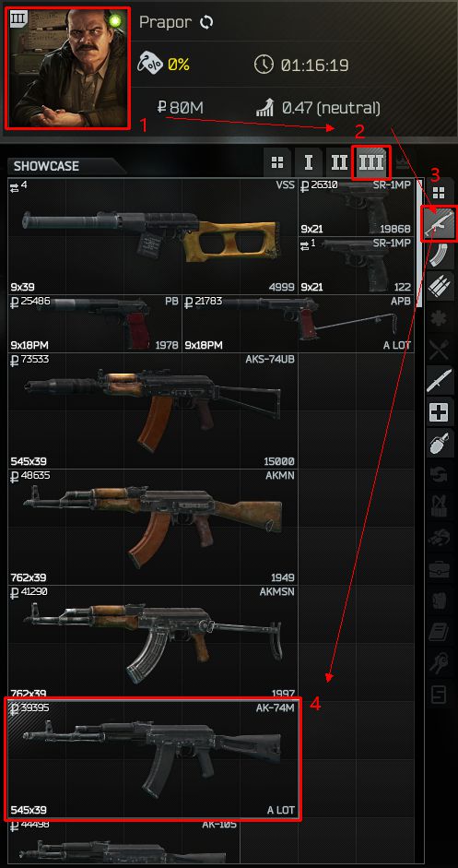The image size is (458, 868).
Task: Filter by ammunition bullets icon
Action: pos(439,289)
